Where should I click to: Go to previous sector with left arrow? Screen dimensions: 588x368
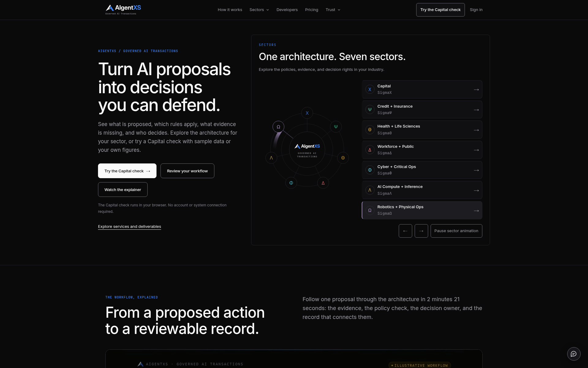point(405,231)
